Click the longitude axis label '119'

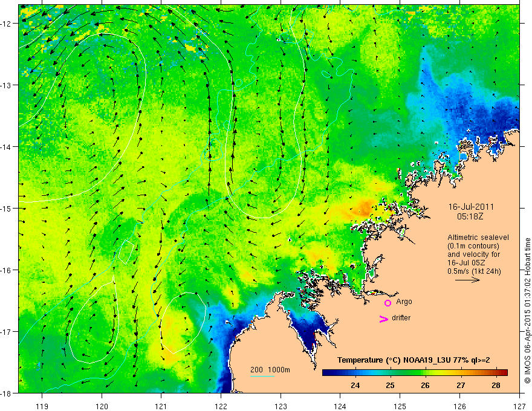(x=42, y=406)
